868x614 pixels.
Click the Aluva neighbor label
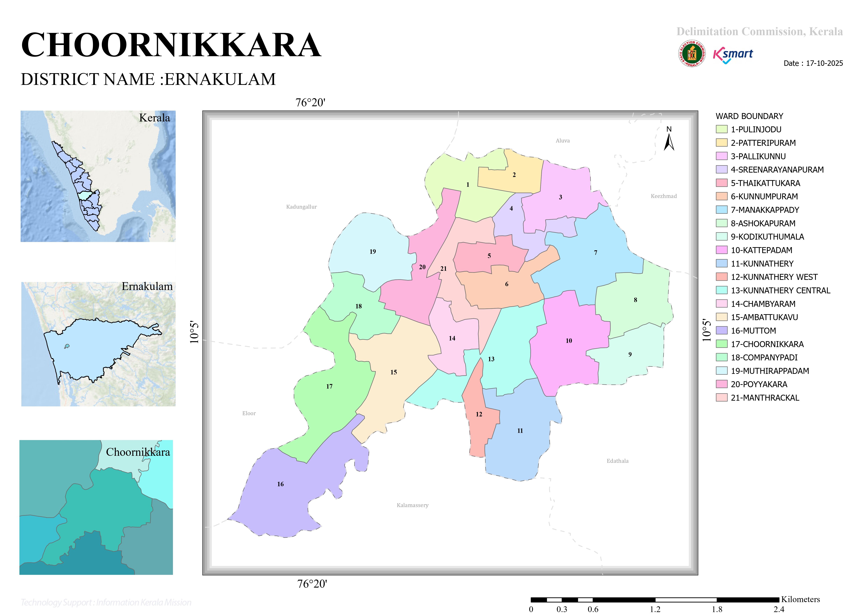click(x=563, y=141)
